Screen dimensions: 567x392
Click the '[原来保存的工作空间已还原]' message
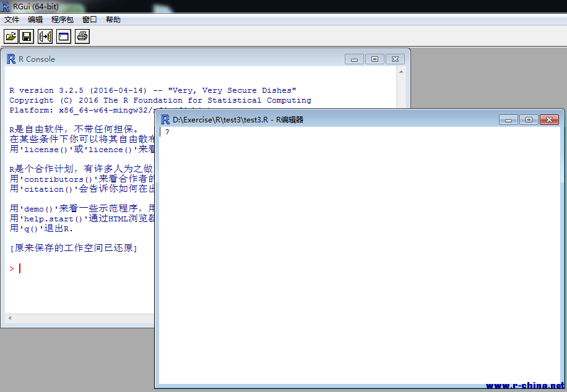tap(74, 248)
